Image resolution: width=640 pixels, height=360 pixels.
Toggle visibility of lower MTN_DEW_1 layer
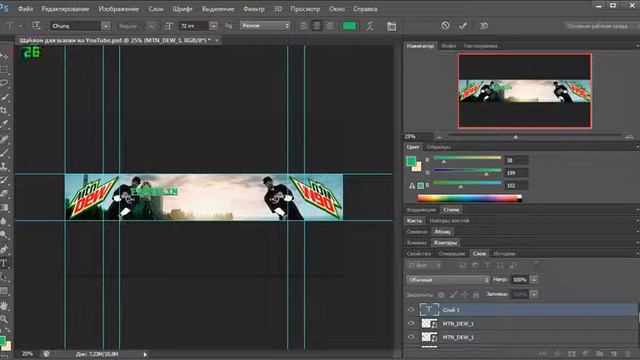[411, 337]
